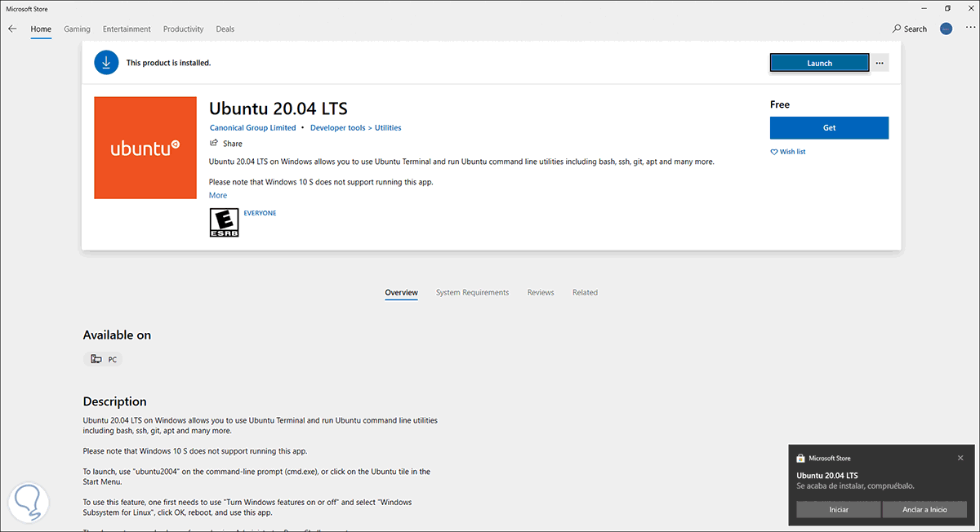Click the Share label
Screen dimensions: 980x532
233,144
